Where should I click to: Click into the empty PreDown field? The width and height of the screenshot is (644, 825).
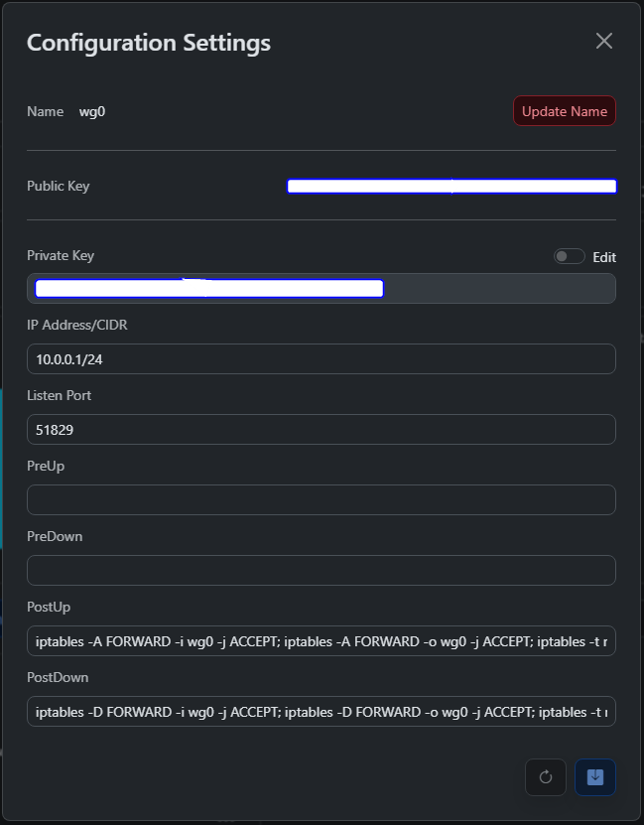click(x=321, y=571)
